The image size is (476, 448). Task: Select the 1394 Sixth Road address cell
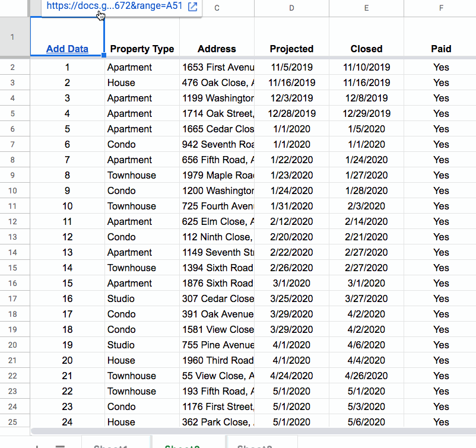tap(217, 268)
